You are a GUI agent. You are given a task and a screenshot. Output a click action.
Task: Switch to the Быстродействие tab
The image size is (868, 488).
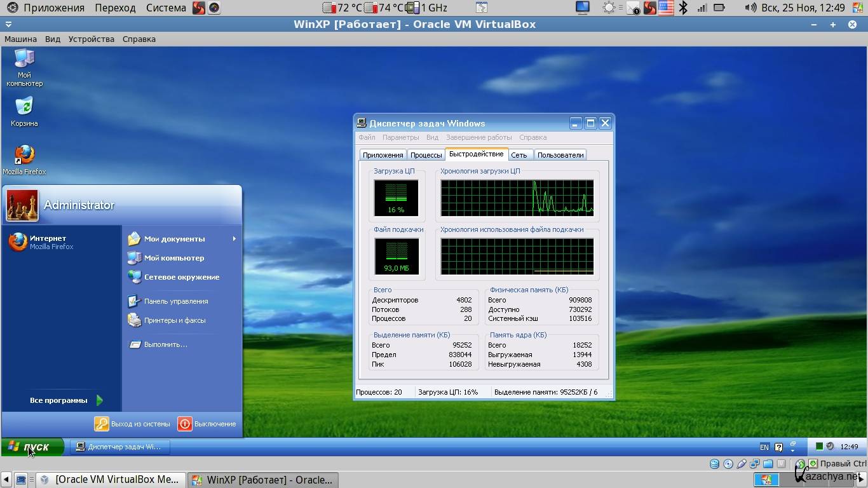coord(476,154)
